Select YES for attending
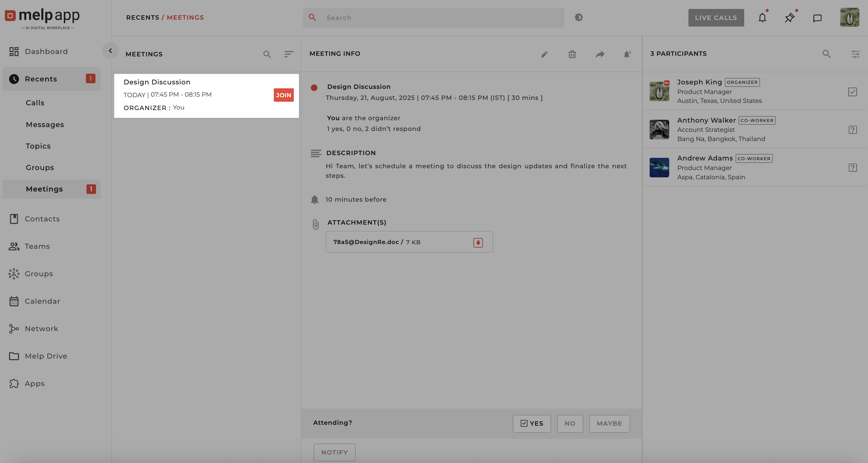Image resolution: width=868 pixels, height=463 pixels. coord(532,424)
